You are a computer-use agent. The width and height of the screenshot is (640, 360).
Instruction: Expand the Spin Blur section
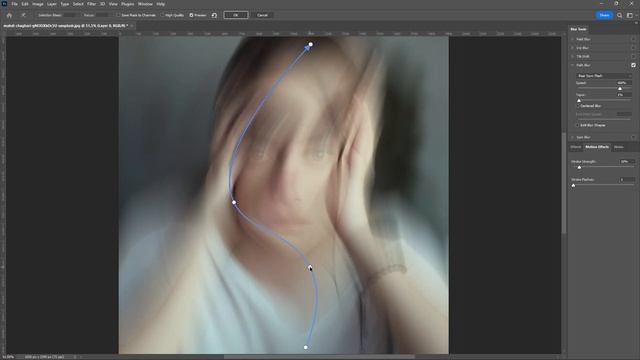[x=572, y=137]
